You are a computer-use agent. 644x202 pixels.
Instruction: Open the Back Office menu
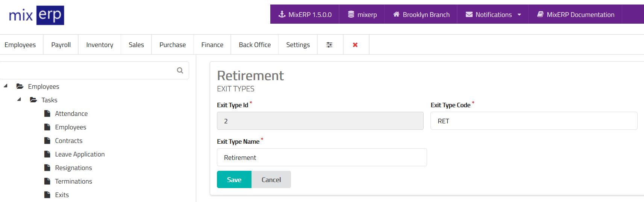(x=255, y=45)
